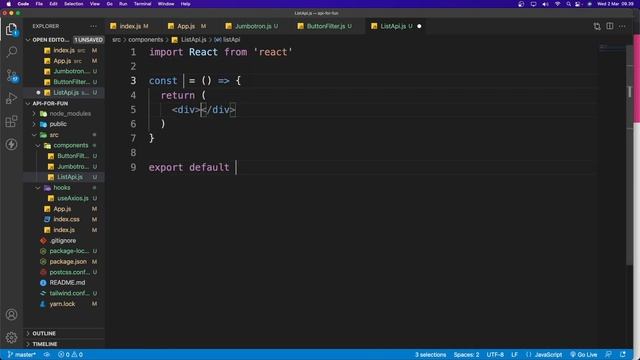Open README.md in the file tree
Viewport: 640px width, 360px height.
(67, 283)
